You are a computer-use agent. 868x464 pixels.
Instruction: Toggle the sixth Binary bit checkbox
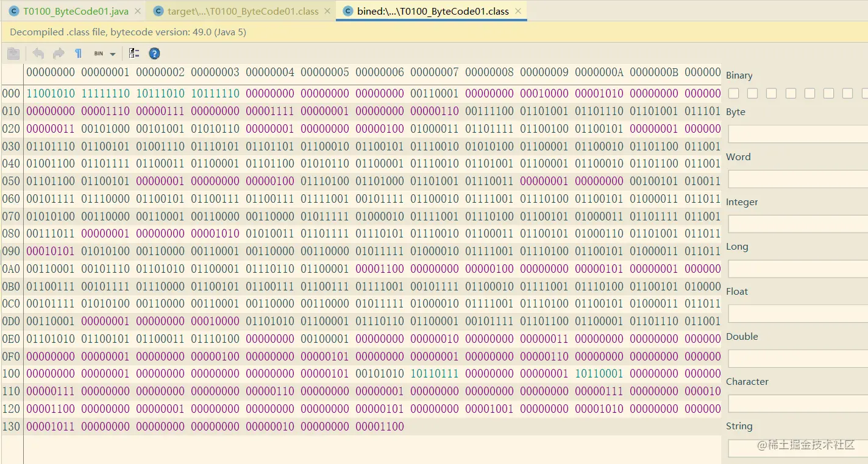point(828,93)
